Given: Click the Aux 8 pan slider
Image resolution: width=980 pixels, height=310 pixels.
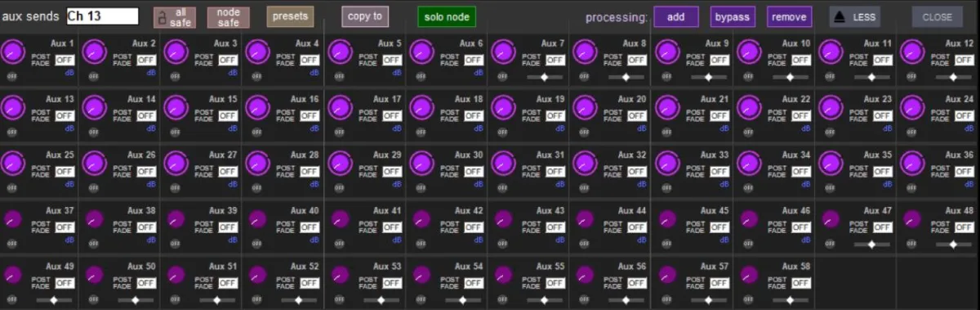Looking at the screenshot, I should pyautogui.click(x=626, y=77).
